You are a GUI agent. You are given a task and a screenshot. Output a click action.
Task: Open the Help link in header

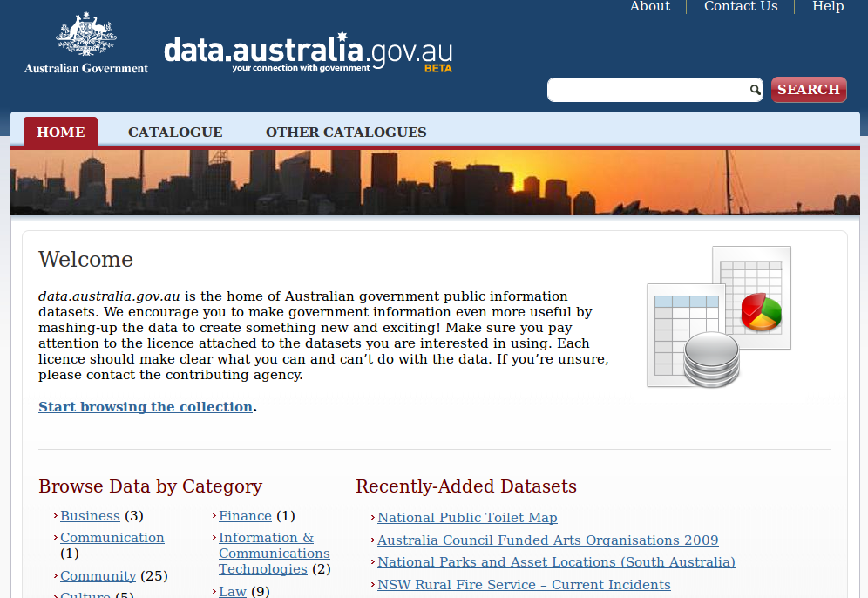[828, 7]
